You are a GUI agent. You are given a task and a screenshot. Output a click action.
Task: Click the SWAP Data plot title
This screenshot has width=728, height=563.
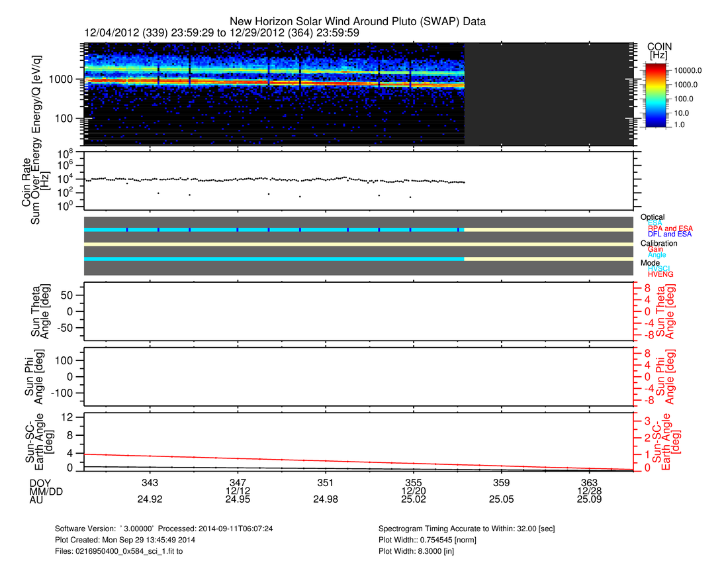pyautogui.click(x=357, y=21)
